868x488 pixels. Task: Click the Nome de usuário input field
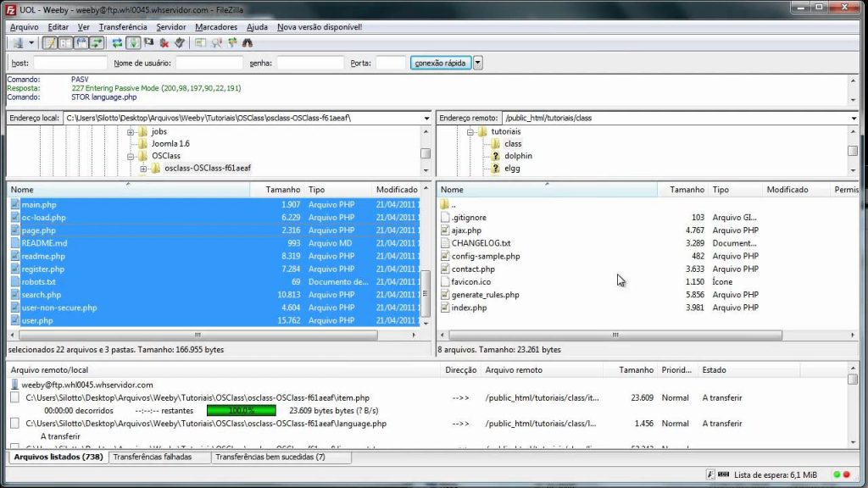tap(209, 63)
